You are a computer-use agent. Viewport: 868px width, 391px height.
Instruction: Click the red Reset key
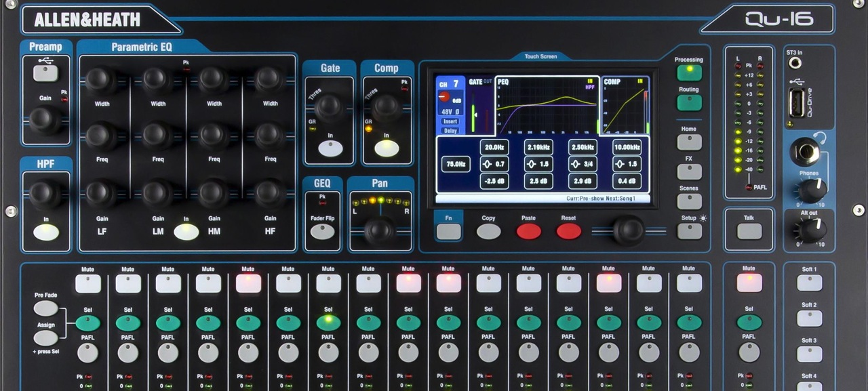tap(569, 232)
